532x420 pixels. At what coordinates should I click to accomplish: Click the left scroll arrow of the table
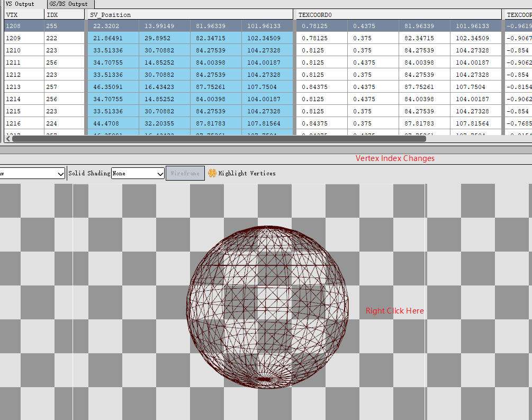tap(8, 139)
